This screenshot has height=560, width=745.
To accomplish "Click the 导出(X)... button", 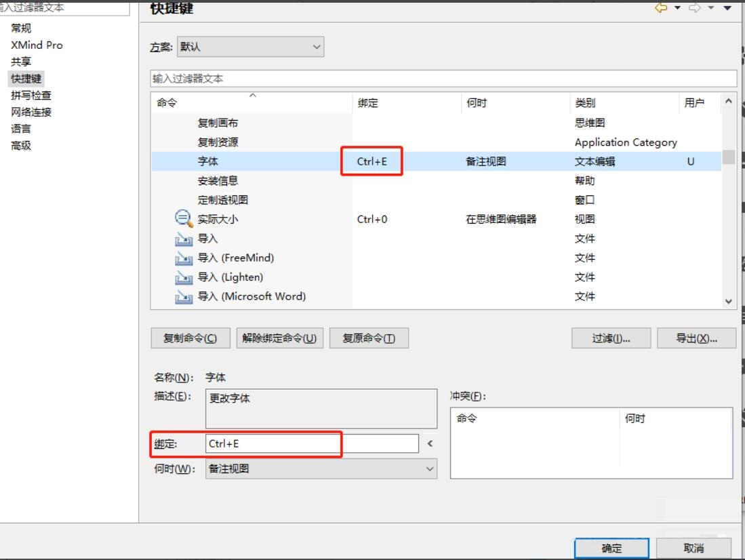I will [x=697, y=338].
